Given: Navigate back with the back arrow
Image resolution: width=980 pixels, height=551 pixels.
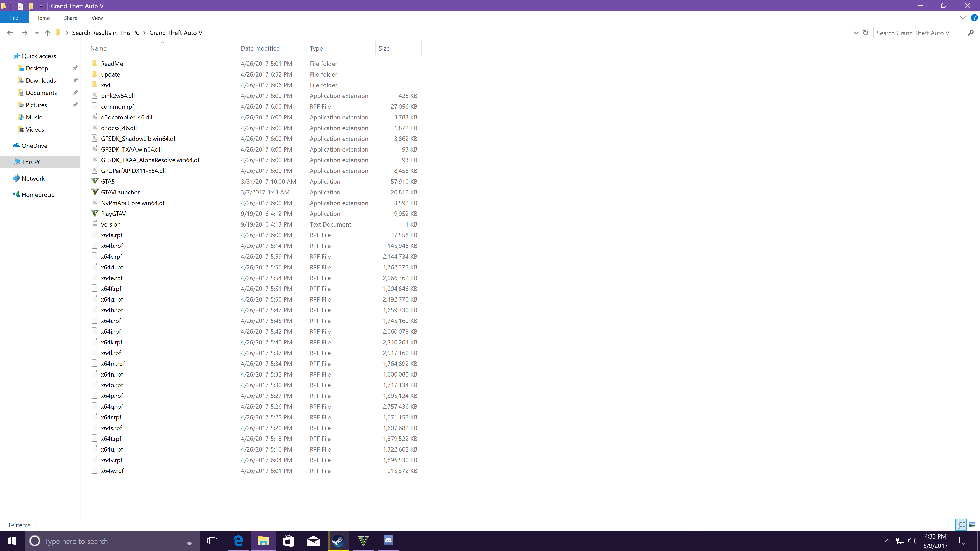Looking at the screenshot, I should tap(10, 33).
